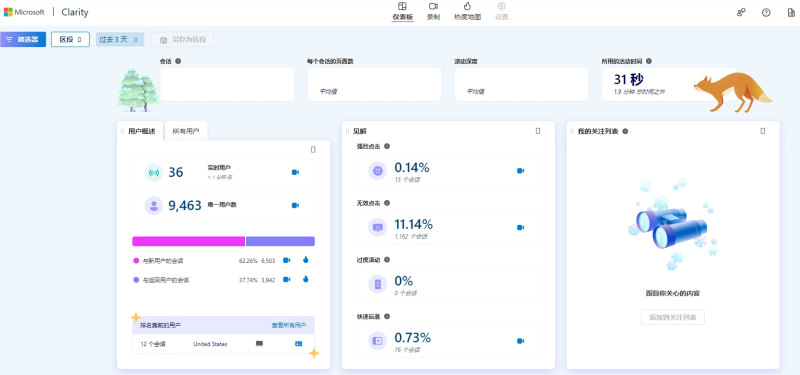The image size is (800, 375).
Task: Select the 用户概述 tab
Action: click(x=141, y=131)
